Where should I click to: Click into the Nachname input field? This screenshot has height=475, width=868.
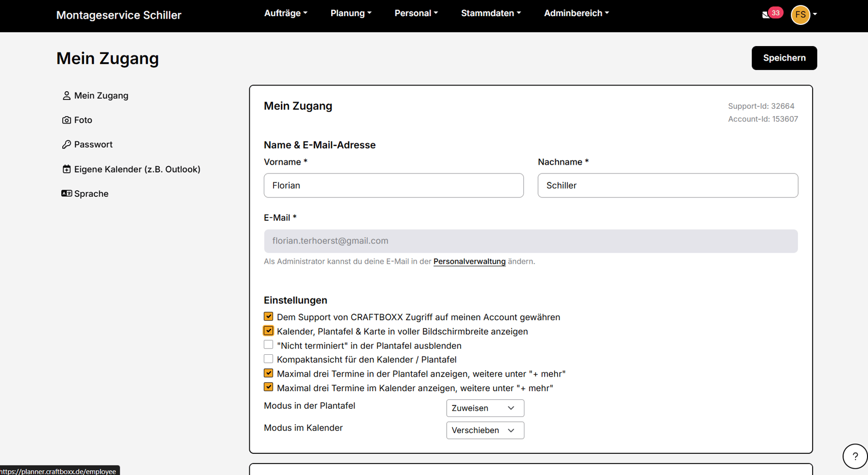(x=667, y=185)
